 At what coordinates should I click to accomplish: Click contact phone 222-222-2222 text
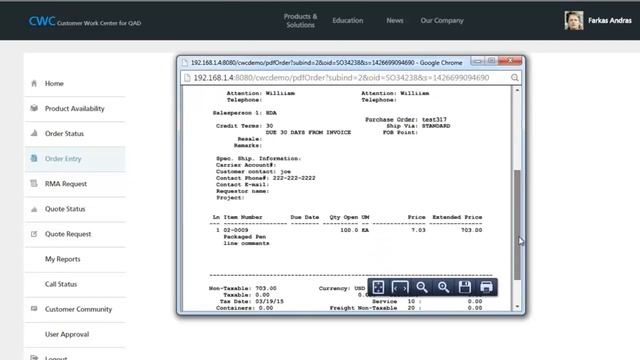point(293,178)
